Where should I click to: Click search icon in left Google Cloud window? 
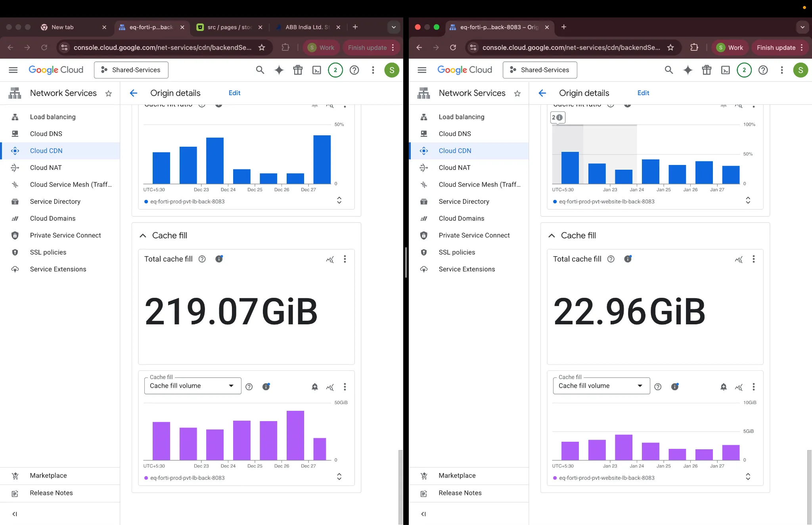coord(260,70)
